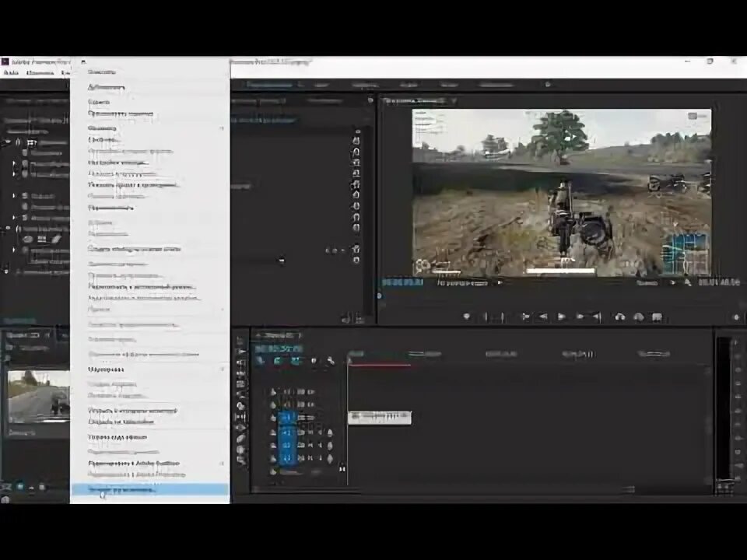747x560 pixels.
Task: Click the Project panel clip thumbnail
Action: click(39, 397)
